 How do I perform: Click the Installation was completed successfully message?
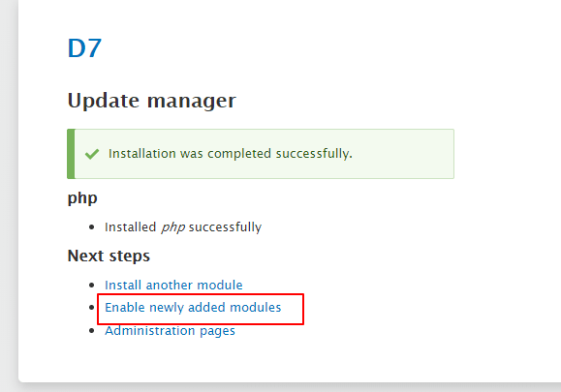(x=231, y=154)
